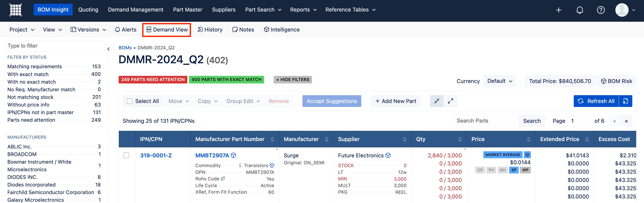Click the BOMs breadcrumb link
644x203 pixels.
125,48
